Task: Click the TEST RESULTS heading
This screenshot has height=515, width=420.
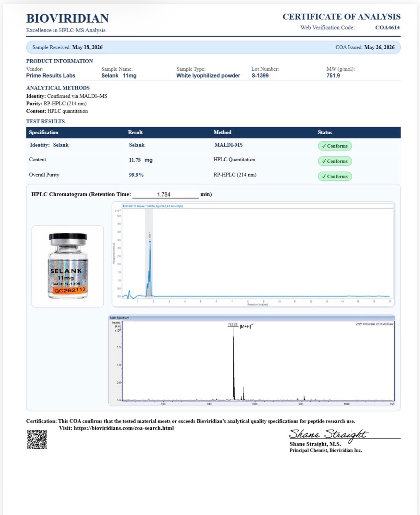Action: pyautogui.click(x=45, y=121)
